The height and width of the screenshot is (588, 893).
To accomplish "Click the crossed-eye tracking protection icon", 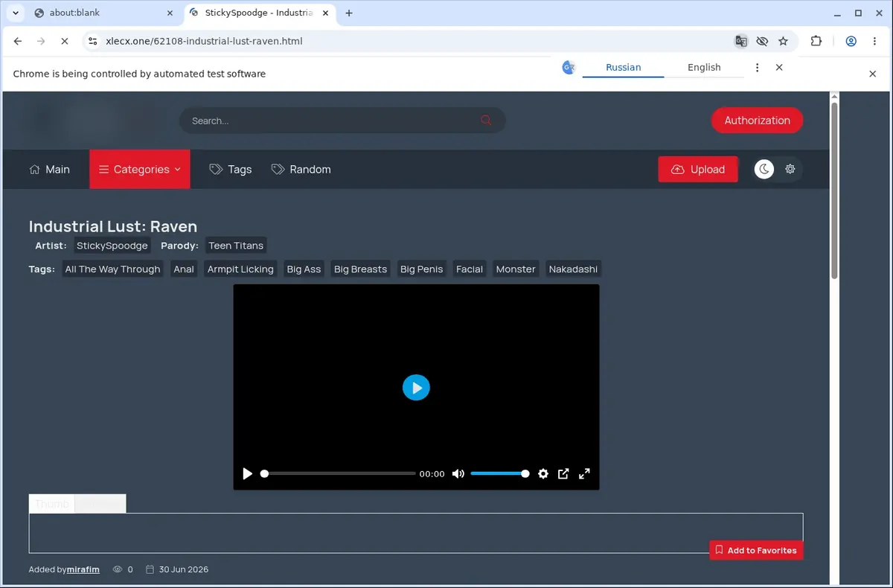I will [761, 42].
